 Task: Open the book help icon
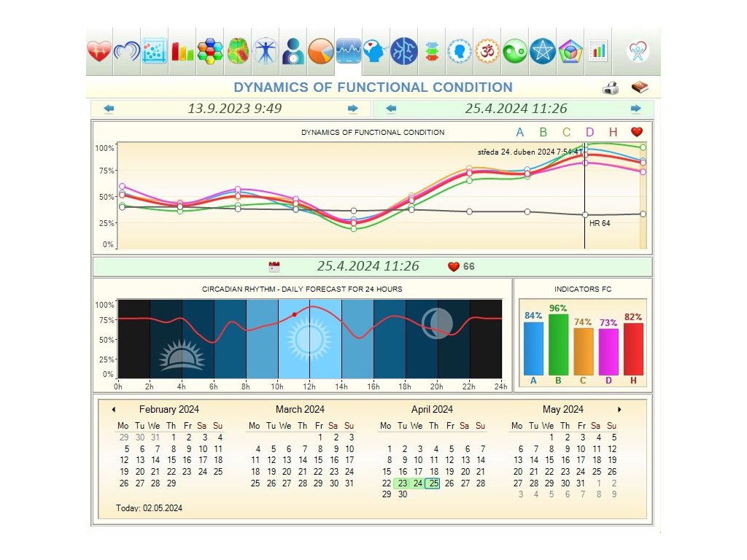coord(640,87)
